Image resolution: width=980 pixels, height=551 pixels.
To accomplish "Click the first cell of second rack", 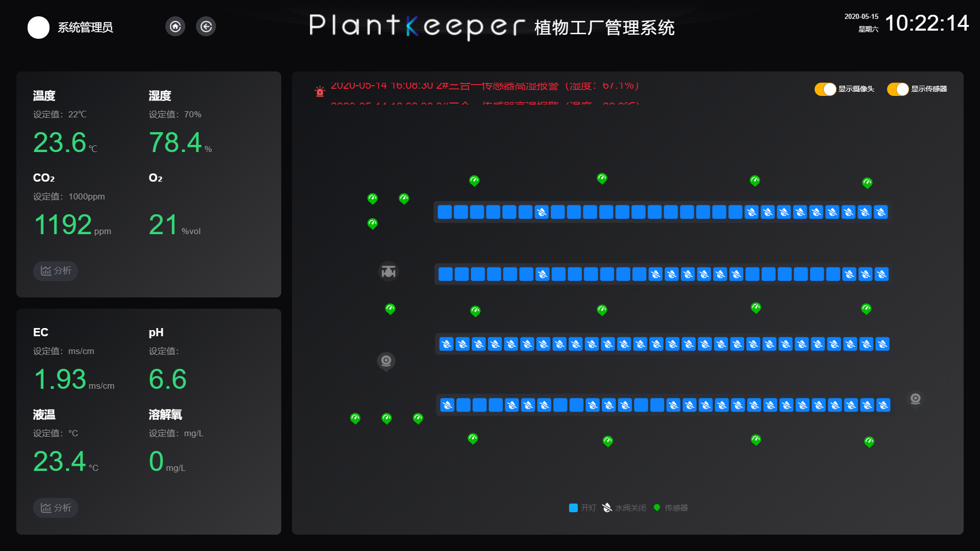I will [446, 274].
